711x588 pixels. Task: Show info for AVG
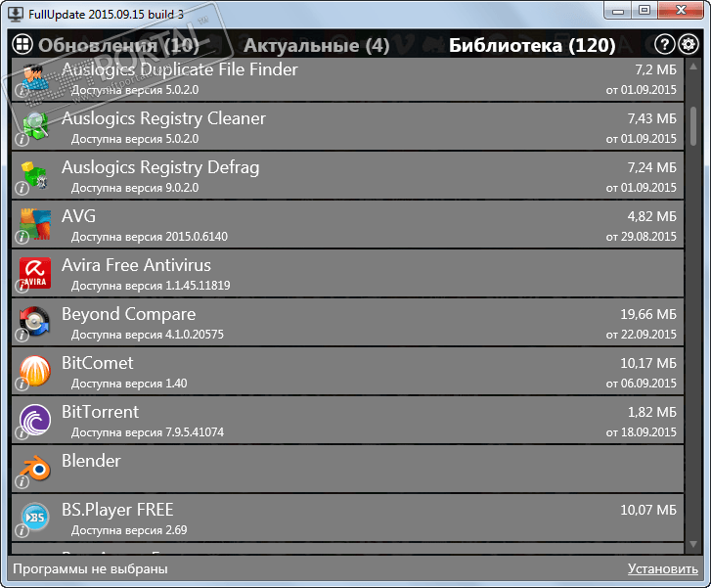click(22, 237)
